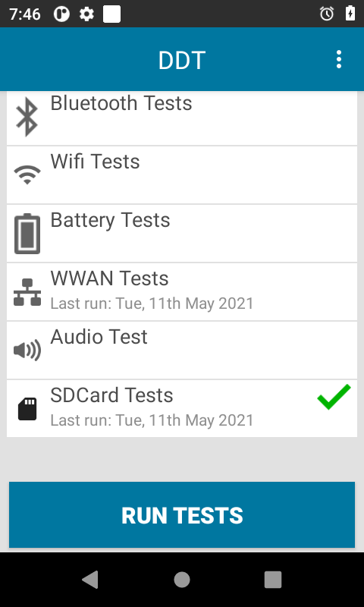The height and width of the screenshot is (607, 364).
Task: Tap the alarm clock status icon
Action: (327, 14)
